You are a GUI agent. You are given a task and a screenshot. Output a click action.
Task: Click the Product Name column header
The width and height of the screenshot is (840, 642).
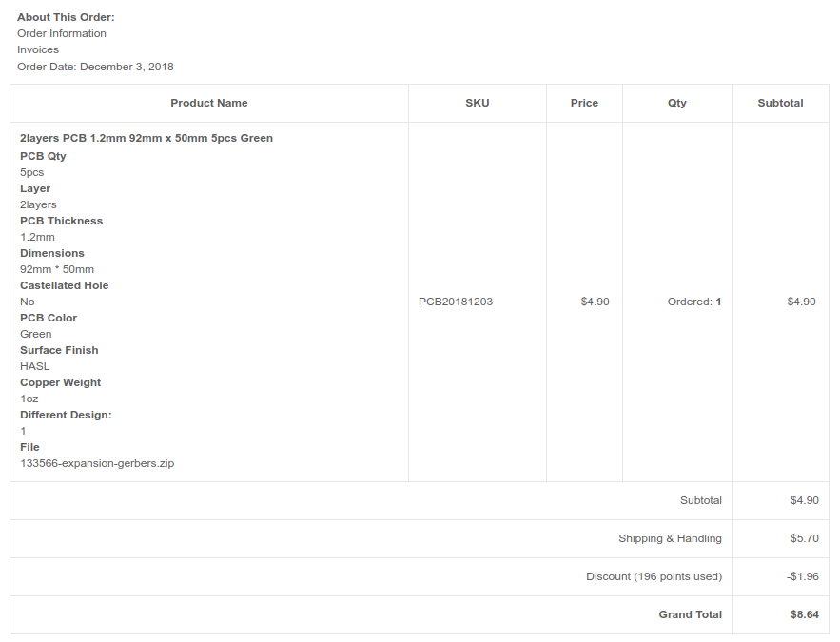(x=209, y=103)
